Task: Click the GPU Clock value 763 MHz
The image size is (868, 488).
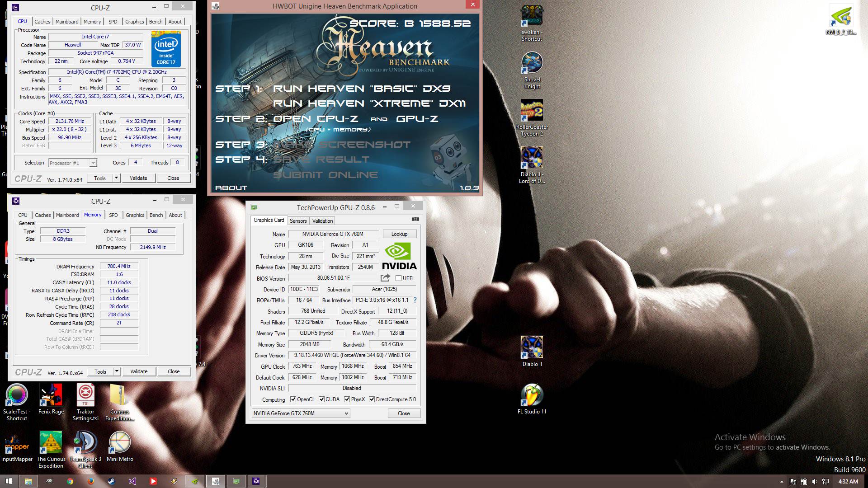Action: coord(302,366)
